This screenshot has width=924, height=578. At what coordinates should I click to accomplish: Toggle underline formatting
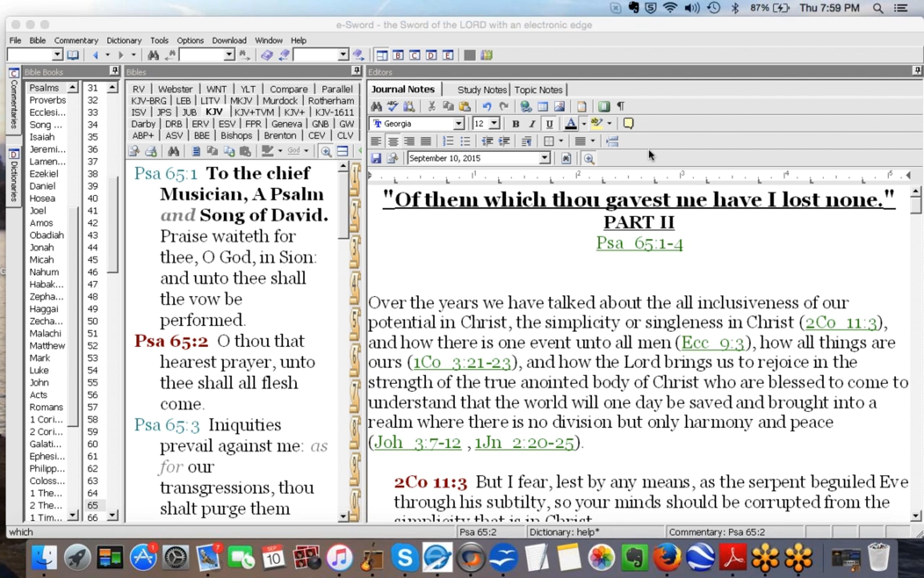click(x=549, y=124)
